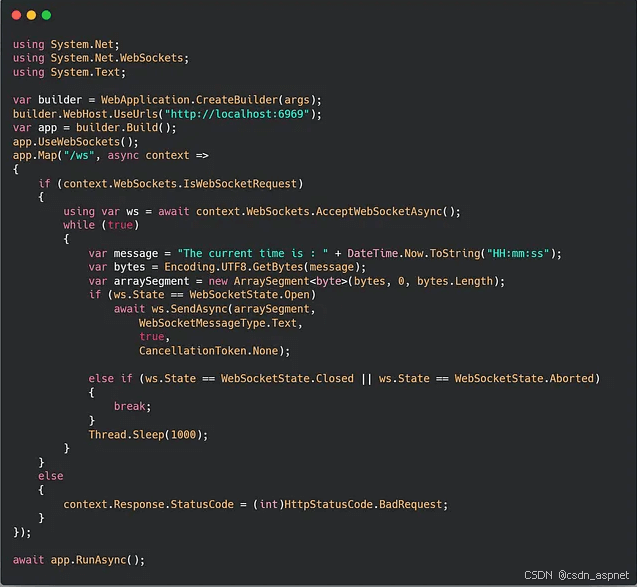This screenshot has width=637, height=587.
Task: Click 'CancellationToken.None);' argument
Action: pyautogui.click(x=214, y=351)
